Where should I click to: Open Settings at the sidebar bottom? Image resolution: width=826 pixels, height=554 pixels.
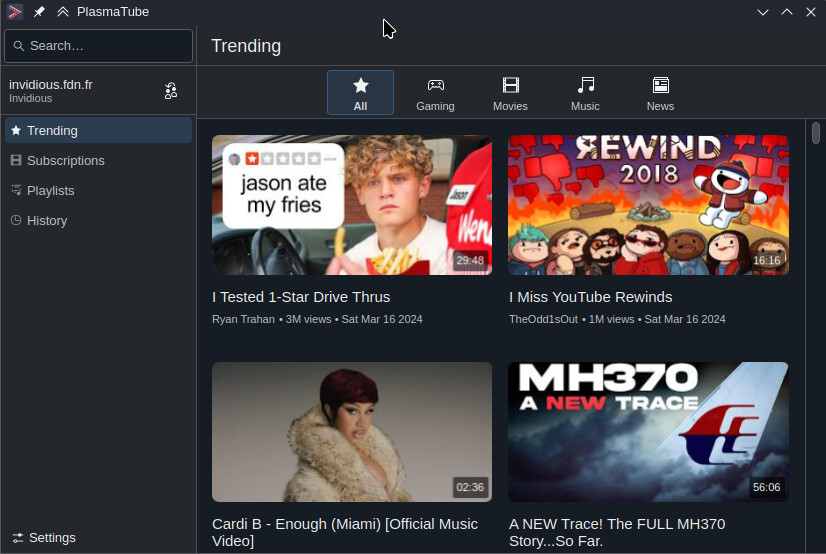point(99,538)
